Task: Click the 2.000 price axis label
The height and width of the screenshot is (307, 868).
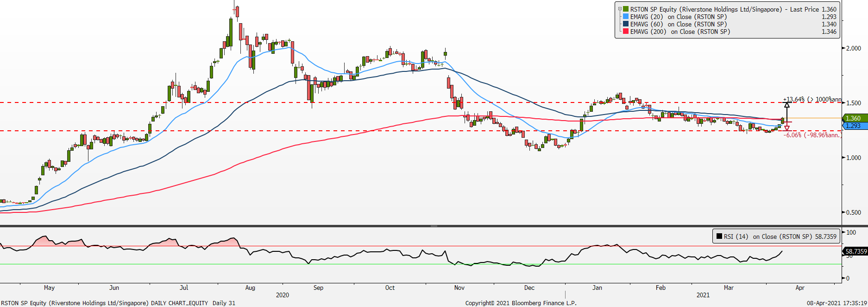Action: [854, 48]
